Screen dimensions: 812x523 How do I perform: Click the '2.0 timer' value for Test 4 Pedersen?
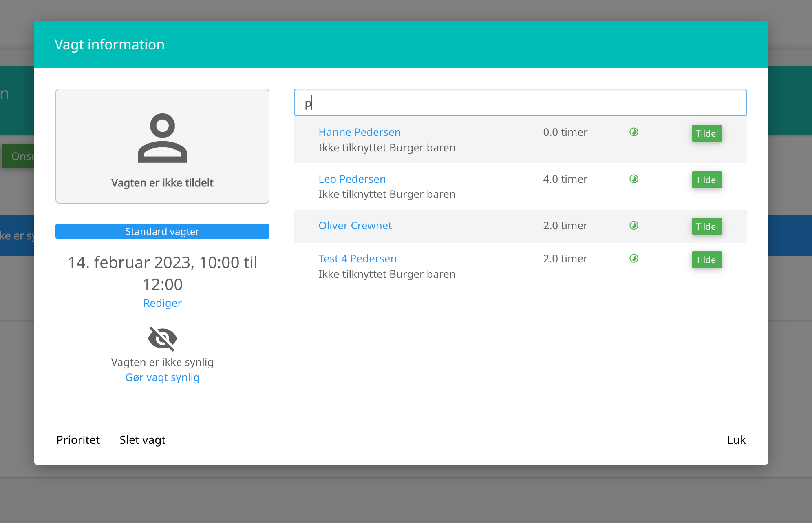coord(565,259)
